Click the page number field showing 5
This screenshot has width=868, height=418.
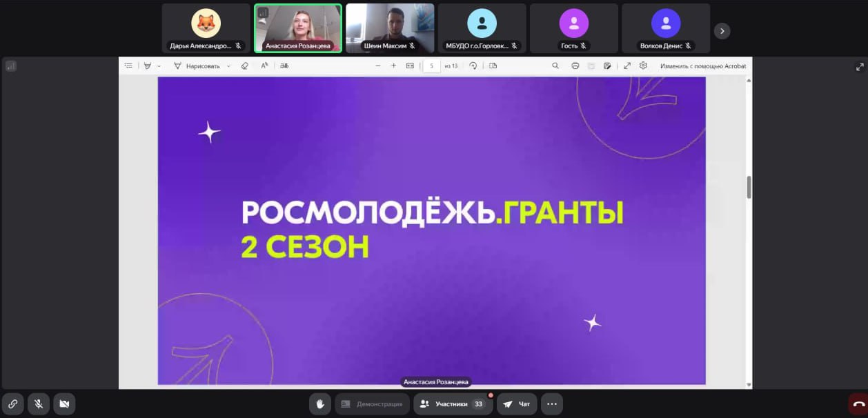[431, 66]
